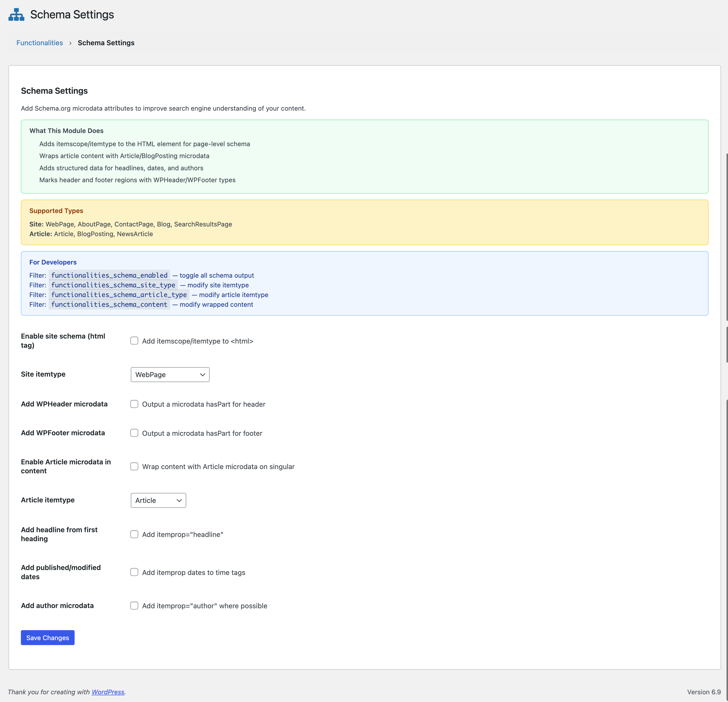
Task: Click functionalities_schema_content filter code
Action: 109,304
